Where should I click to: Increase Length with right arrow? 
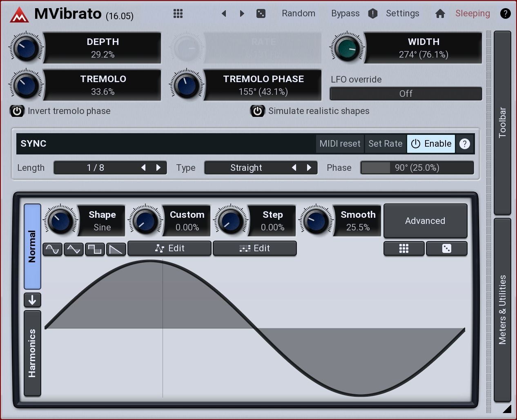158,168
